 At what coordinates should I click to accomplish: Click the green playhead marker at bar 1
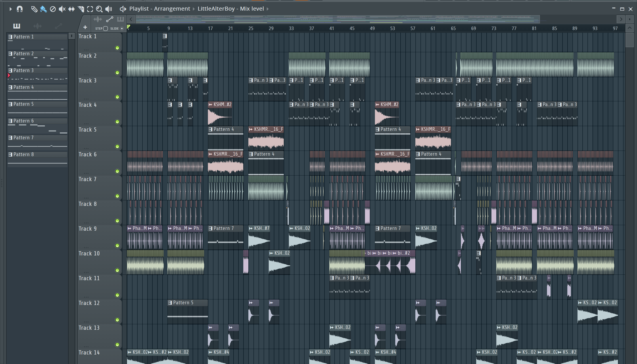coord(129,27)
